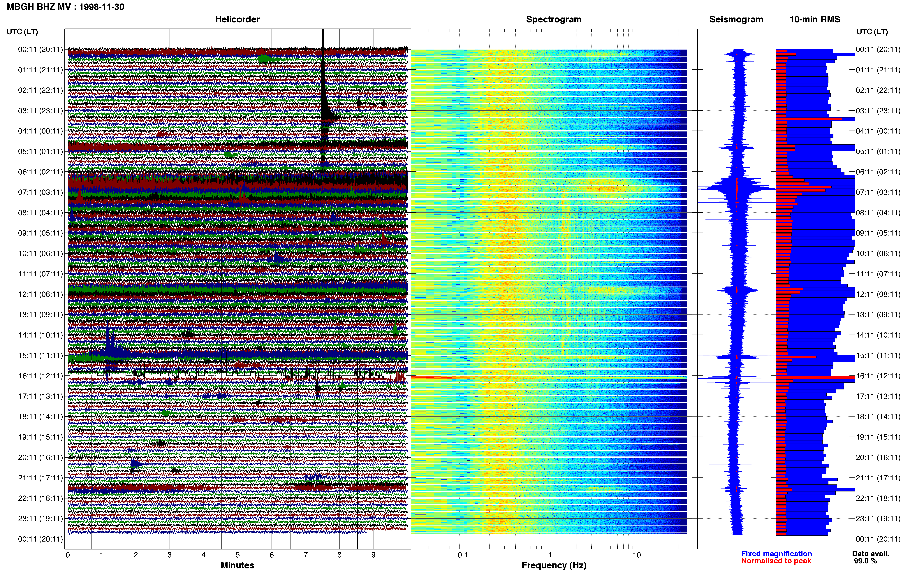
Task: Click left time label '18:11 (14:11)'
Action: (41, 416)
